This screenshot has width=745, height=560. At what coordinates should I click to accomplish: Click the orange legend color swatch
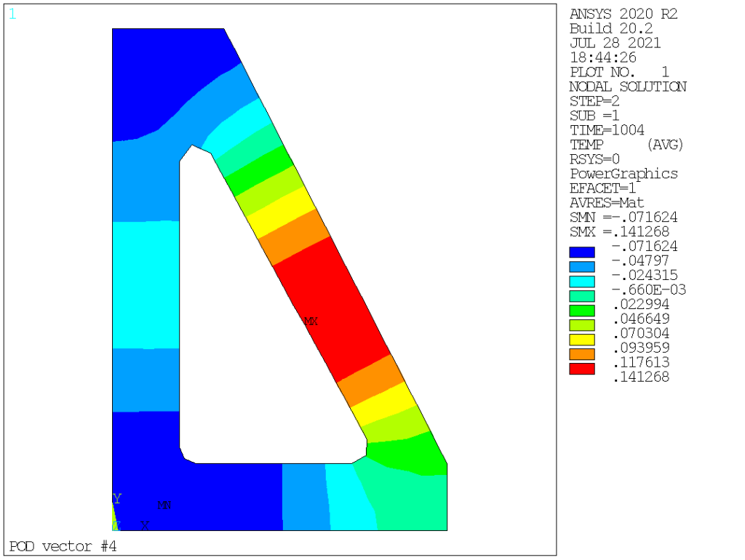582,354
